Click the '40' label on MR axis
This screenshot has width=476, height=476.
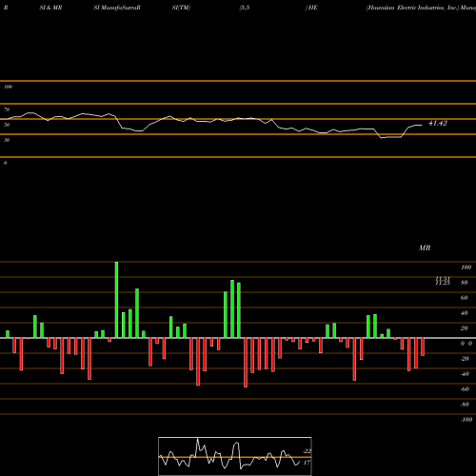click(x=465, y=313)
